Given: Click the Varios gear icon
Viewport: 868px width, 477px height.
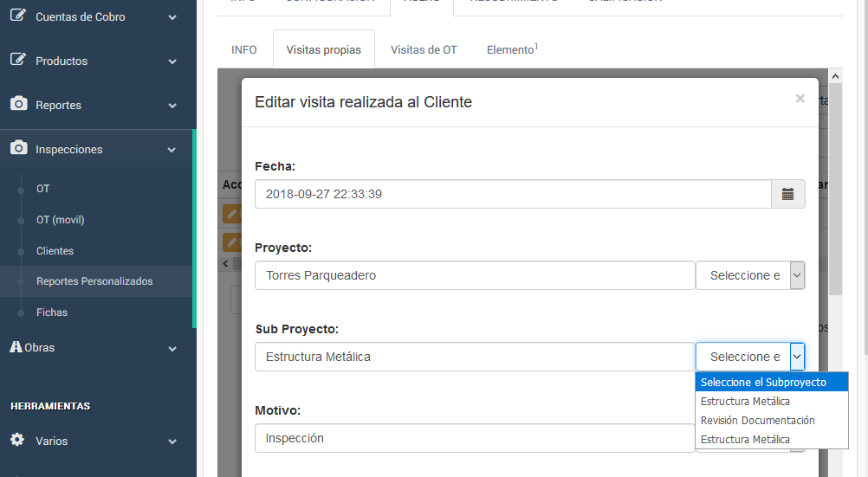Looking at the screenshot, I should (17, 440).
